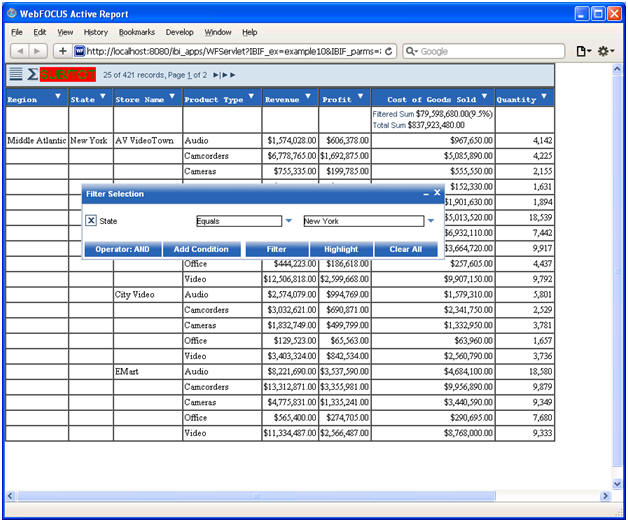Go to next page arrow
Viewport: 628px width, 522px height.
225,75
